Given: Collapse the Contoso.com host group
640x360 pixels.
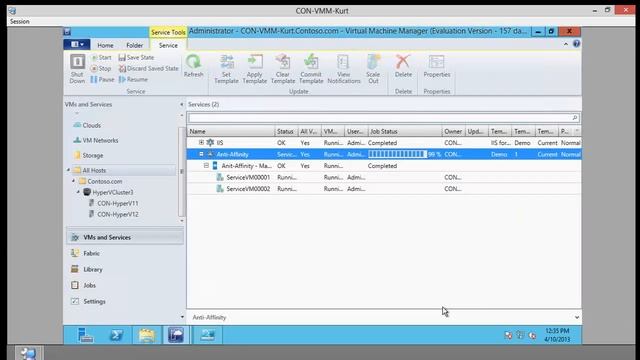Looking at the screenshot, I should coord(73,181).
